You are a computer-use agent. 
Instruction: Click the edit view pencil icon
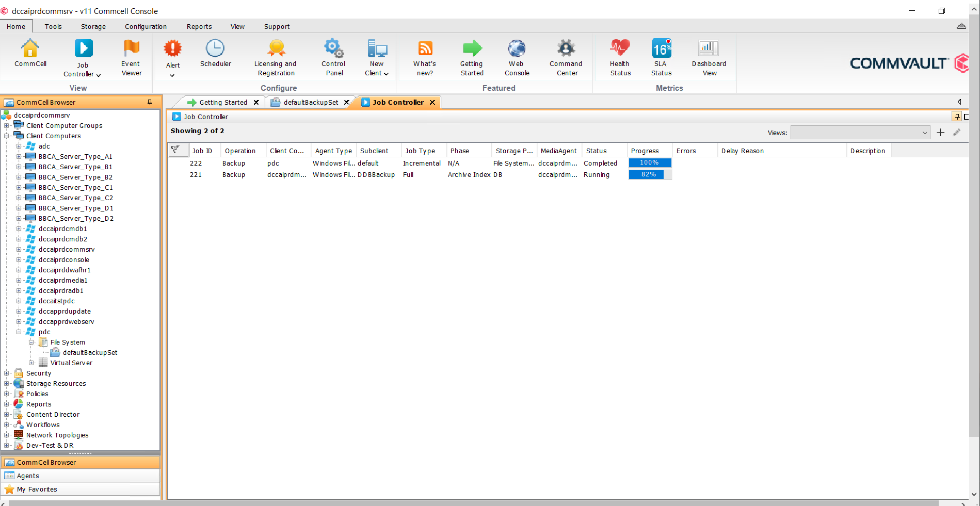coord(957,133)
